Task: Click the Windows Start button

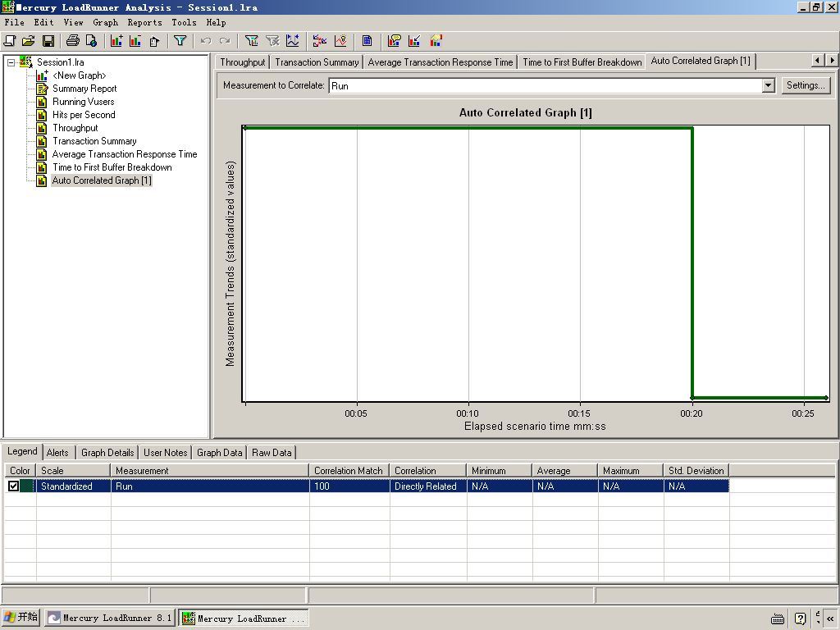Action: pos(21,618)
